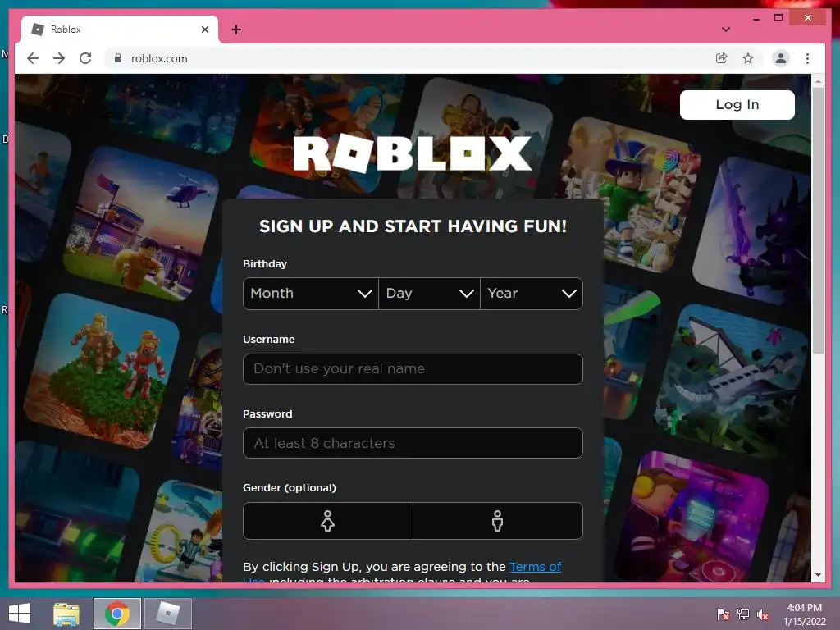Bookmark this page with the star icon
The image size is (840, 630).
[x=748, y=58]
